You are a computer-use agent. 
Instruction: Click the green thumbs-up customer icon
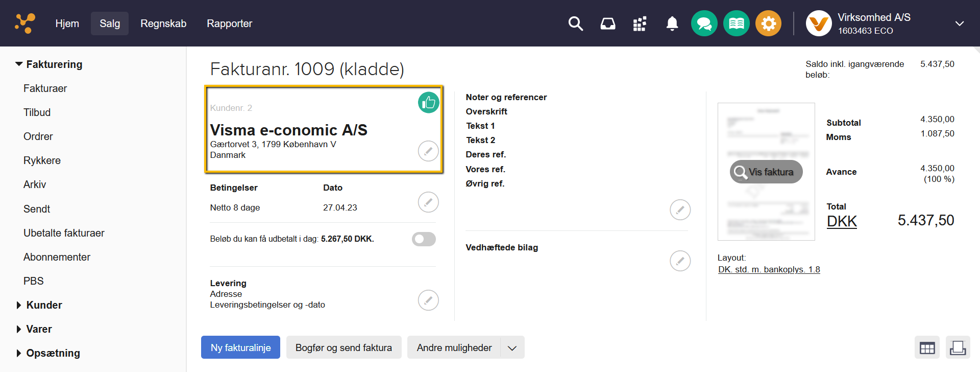(x=428, y=103)
